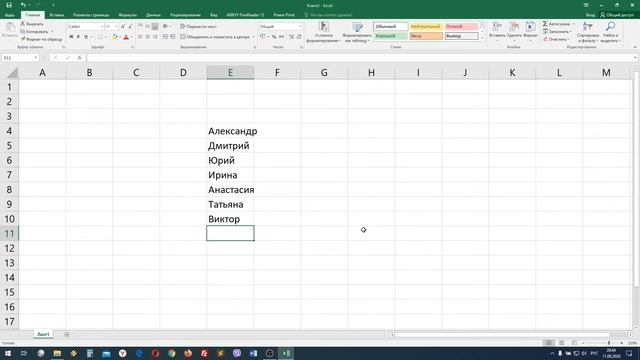Open Viber from the taskbar
Viewport: 640px width, 360px height.
point(237,353)
